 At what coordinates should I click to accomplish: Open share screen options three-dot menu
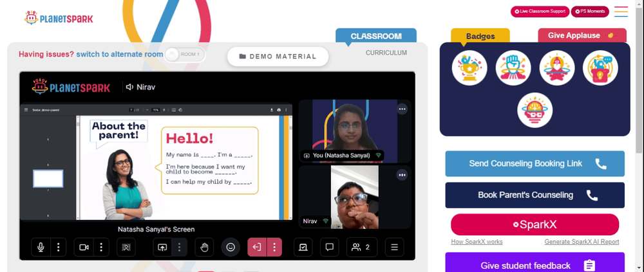click(x=179, y=248)
